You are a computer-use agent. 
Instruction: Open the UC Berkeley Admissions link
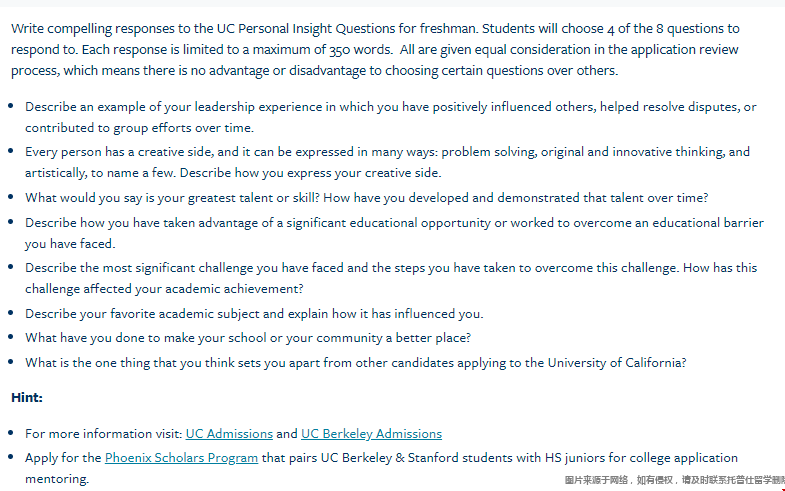(371, 434)
